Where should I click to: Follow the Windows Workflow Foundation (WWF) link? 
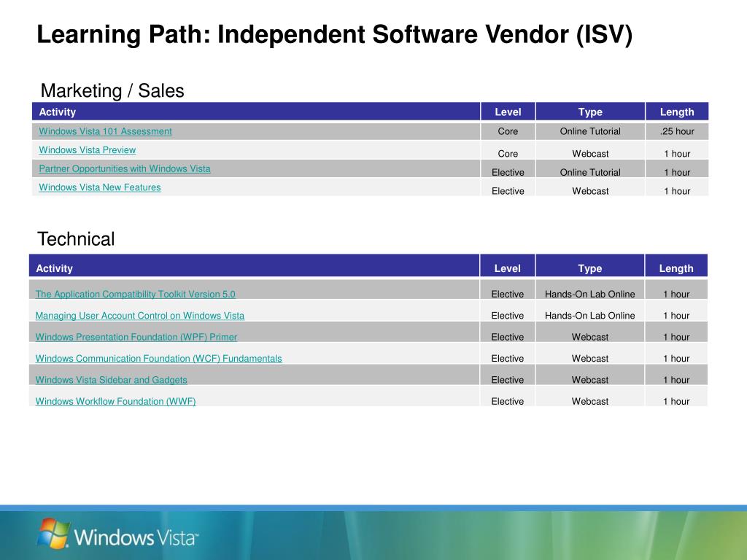point(115,402)
